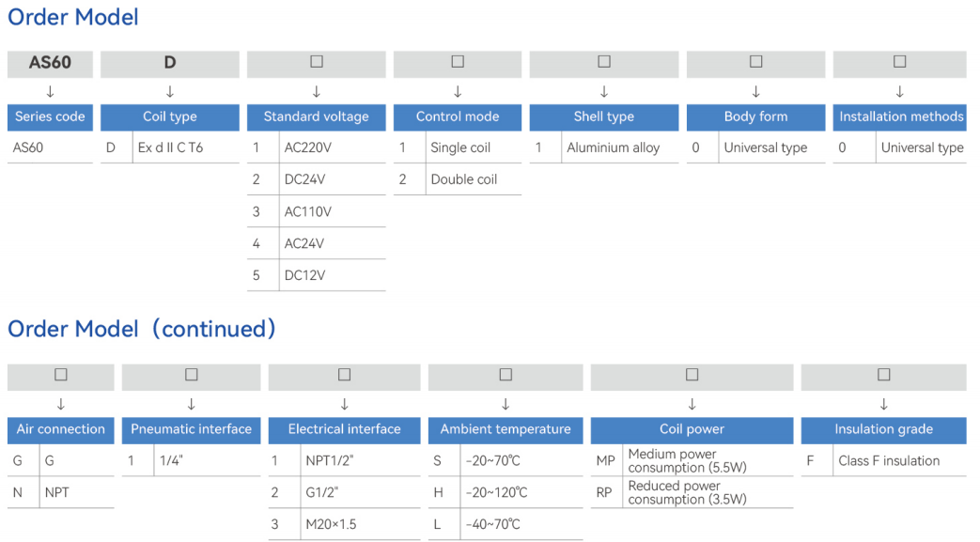Click the arrow below AS60 code box
Screen dimensions: 980x542
pyautogui.click(x=50, y=92)
